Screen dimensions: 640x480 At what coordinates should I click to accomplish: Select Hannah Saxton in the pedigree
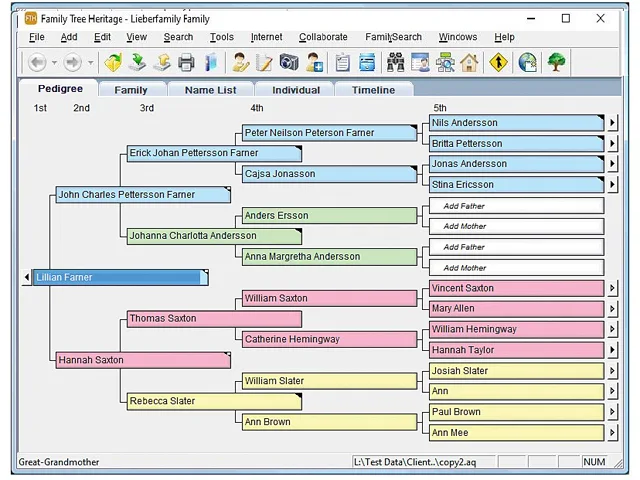click(143, 360)
